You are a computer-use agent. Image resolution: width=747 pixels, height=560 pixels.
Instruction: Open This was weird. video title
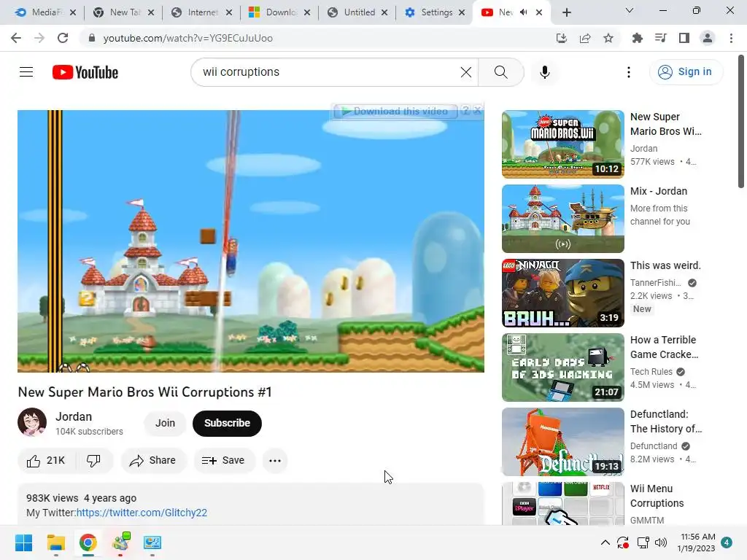pyautogui.click(x=665, y=265)
